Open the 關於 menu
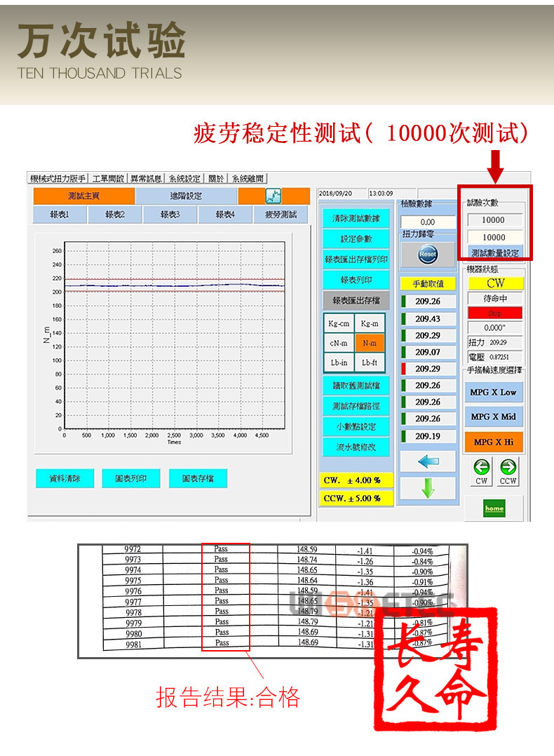This screenshot has height=756, width=554. tap(216, 179)
